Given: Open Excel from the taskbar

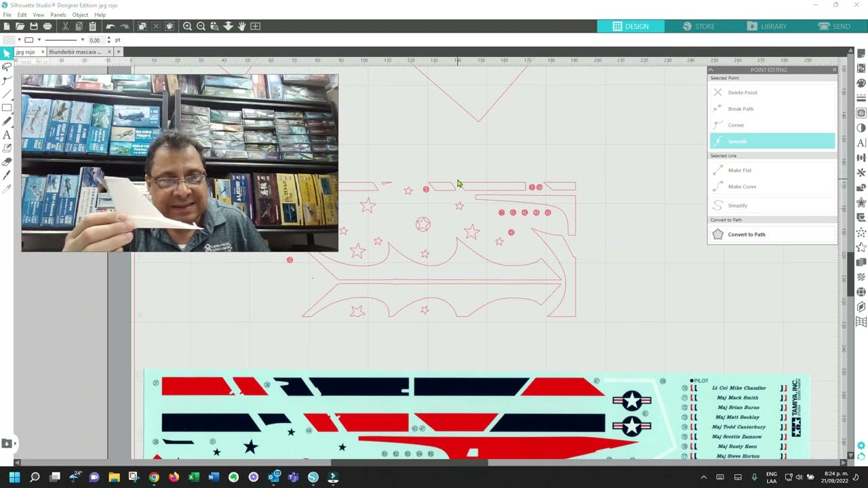Looking at the screenshot, I should tap(194, 477).
